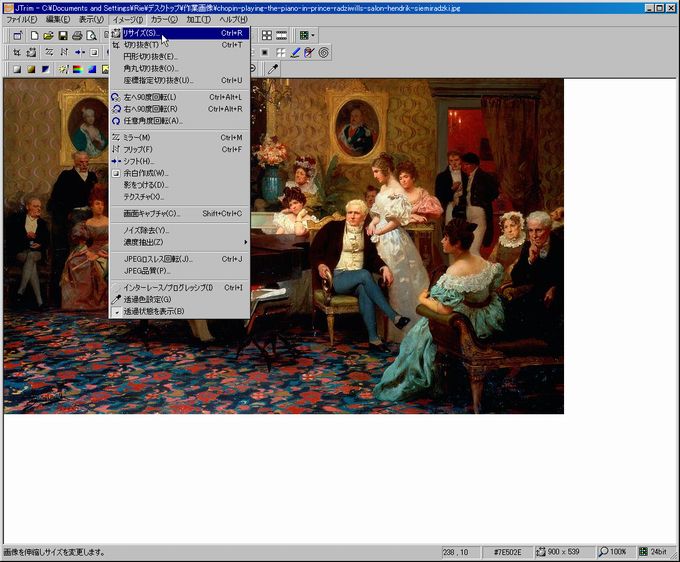Screen dimensions: 680x562
Task: Select the crop tool in the second toolbar
Action: 17,52
